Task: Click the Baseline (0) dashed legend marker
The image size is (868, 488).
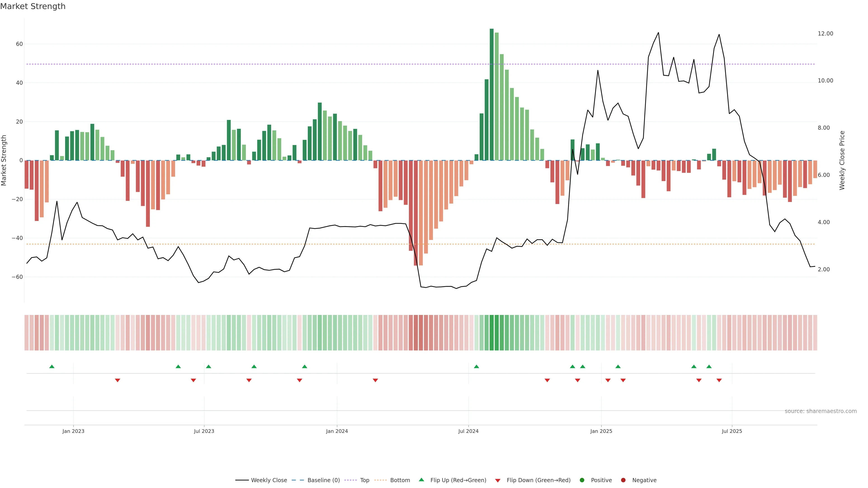Action: coord(297,480)
